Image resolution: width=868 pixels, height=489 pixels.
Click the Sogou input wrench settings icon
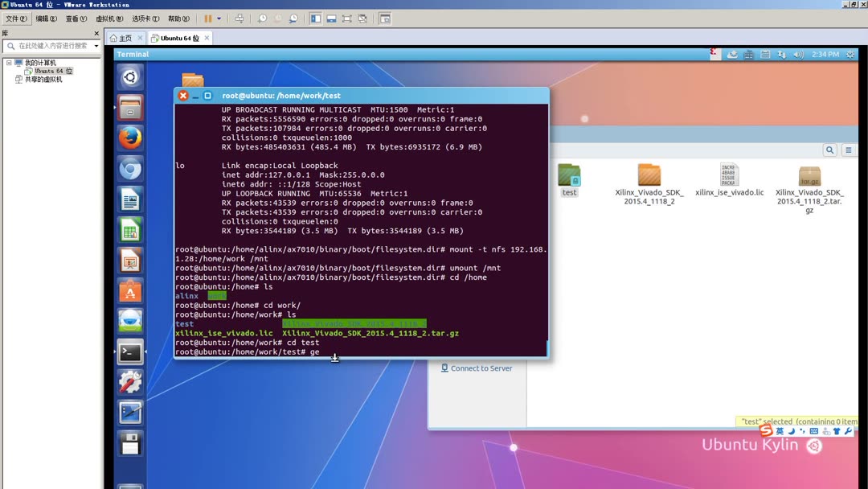[848, 432]
